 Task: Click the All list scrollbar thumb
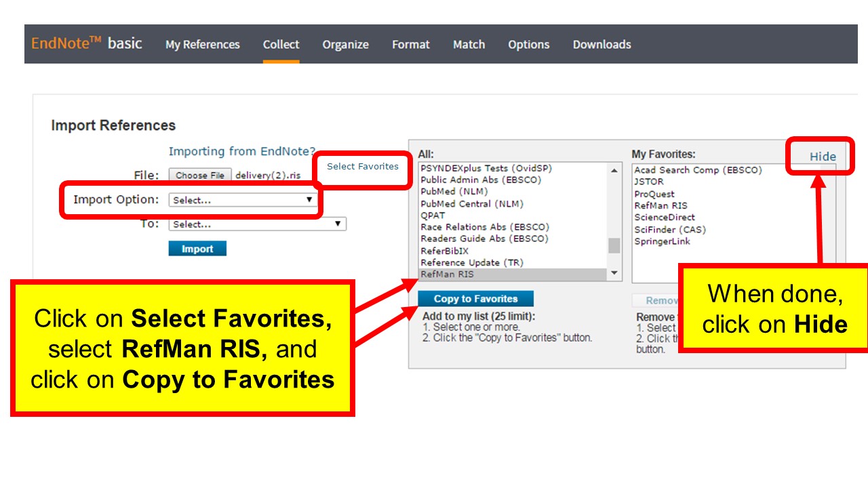[x=614, y=245]
